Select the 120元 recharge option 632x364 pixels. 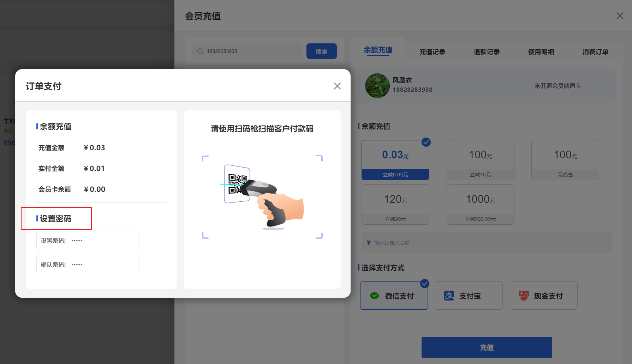pyautogui.click(x=395, y=205)
